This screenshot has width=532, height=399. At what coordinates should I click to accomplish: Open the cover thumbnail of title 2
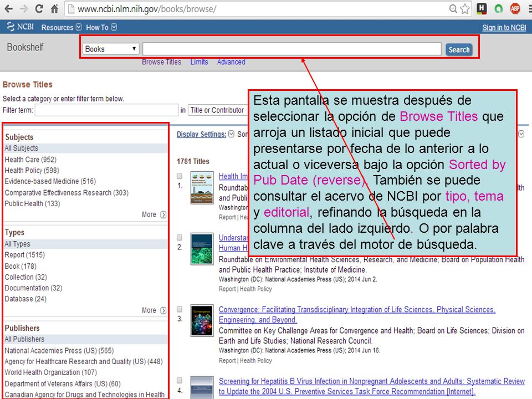pos(202,249)
